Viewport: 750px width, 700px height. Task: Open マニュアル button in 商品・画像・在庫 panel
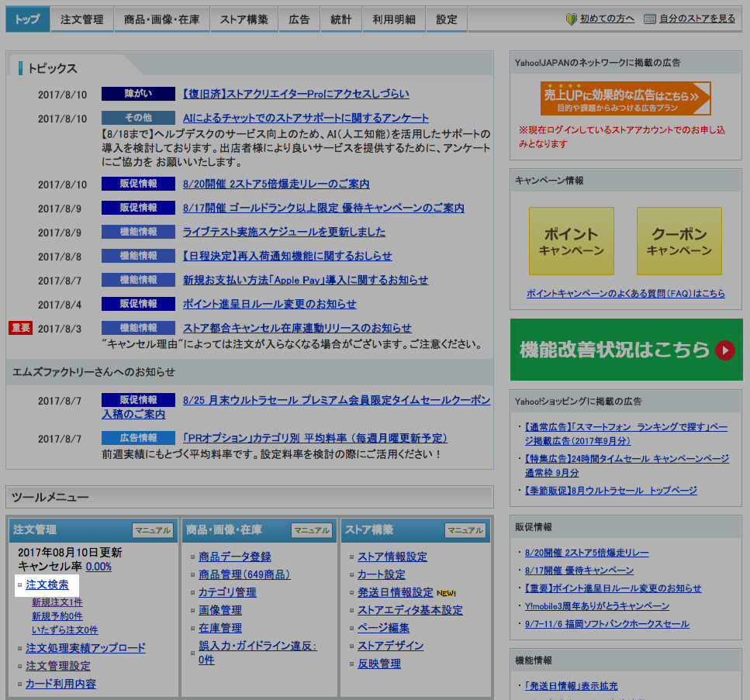312,530
